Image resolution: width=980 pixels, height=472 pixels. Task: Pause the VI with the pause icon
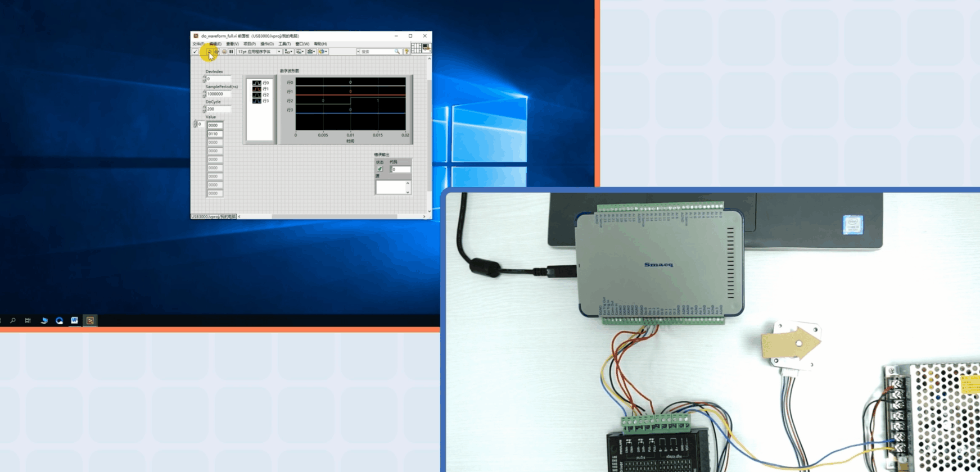[x=231, y=52]
